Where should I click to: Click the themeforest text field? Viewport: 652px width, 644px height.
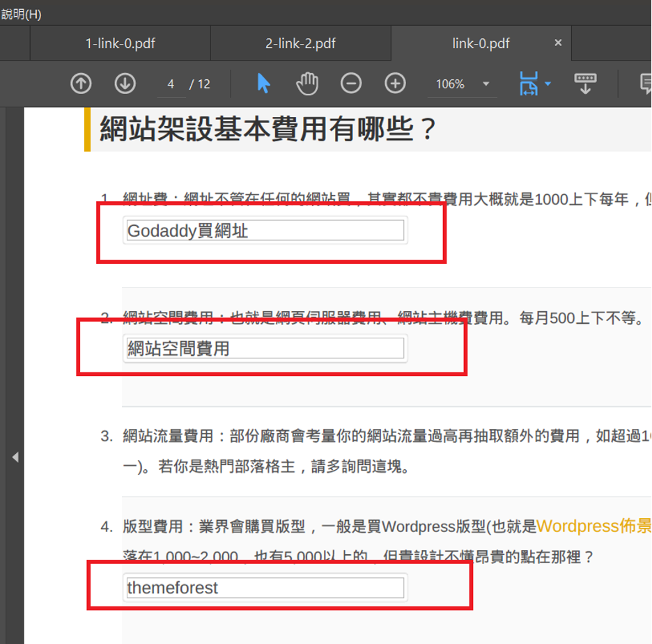pyautogui.click(x=265, y=588)
